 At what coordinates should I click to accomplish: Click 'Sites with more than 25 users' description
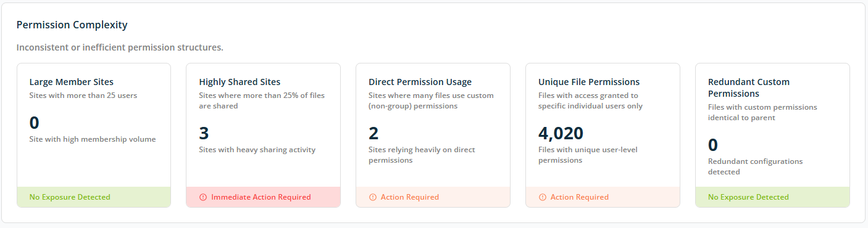[x=83, y=96]
